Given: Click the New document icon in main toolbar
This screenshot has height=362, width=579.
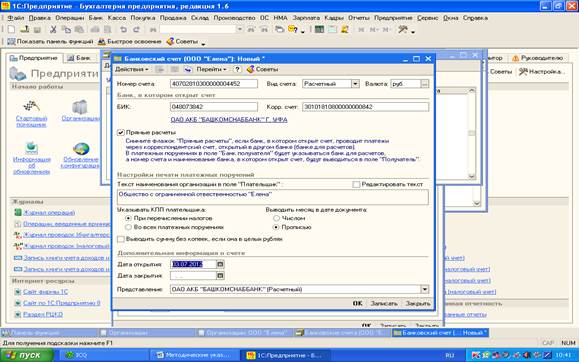Looking at the screenshot, I should (x=11, y=29).
